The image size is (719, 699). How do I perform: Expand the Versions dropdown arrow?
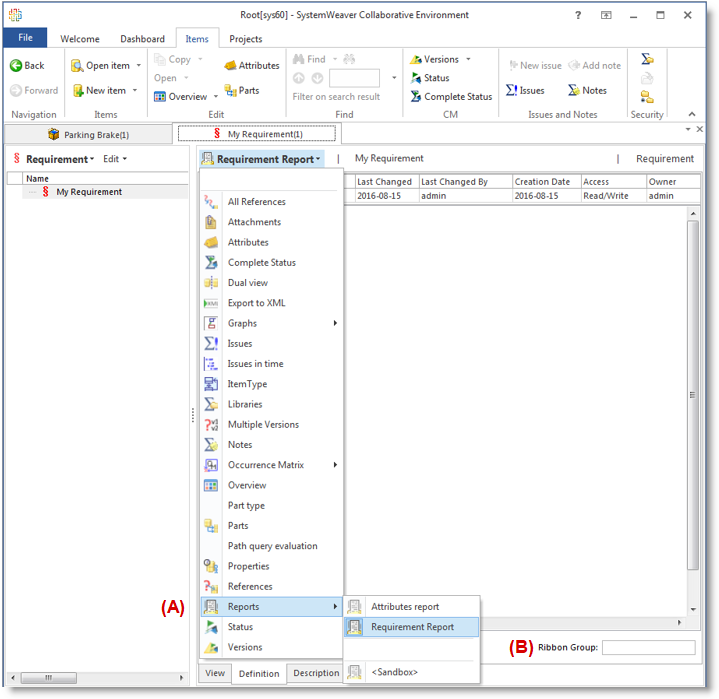coord(468,59)
